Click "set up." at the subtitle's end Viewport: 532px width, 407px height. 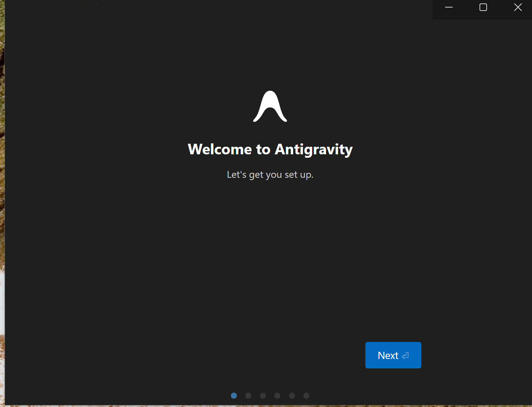click(299, 175)
